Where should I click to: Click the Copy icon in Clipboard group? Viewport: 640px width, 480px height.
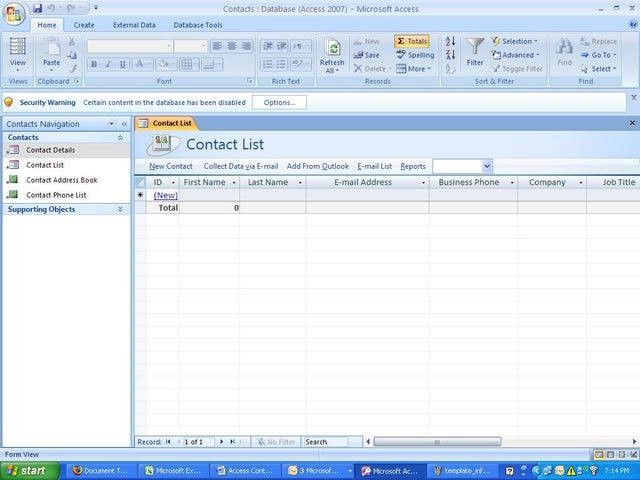click(x=72, y=55)
